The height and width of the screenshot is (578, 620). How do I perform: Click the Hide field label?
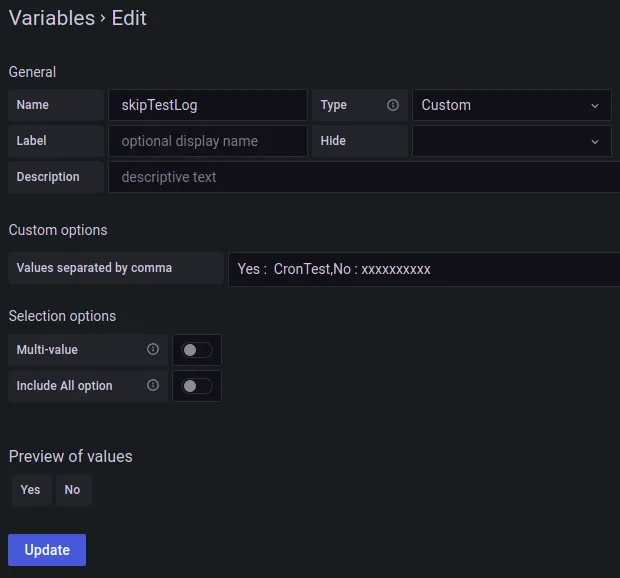(333, 141)
